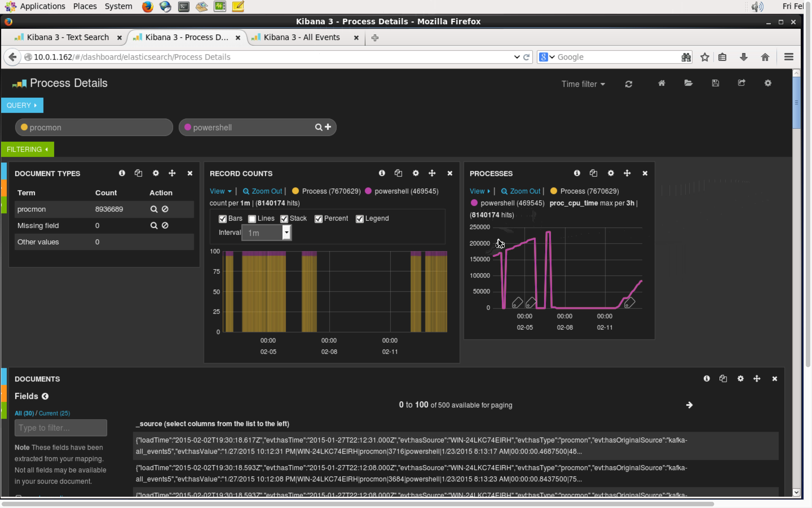The width and height of the screenshot is (812, 508).
Task: Exclude procmon term with the ban icon
Action: [165, 209]
